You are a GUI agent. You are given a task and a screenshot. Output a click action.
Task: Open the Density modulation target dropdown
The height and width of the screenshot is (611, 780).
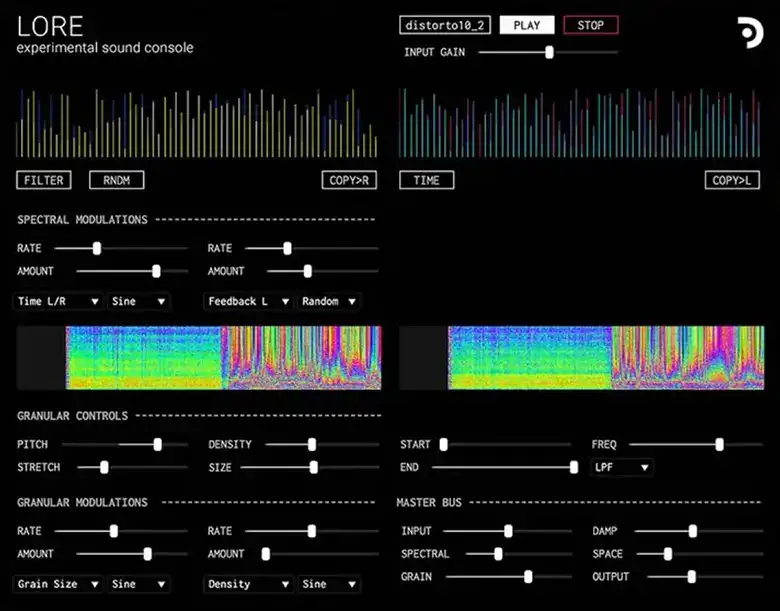pos(248,584)
